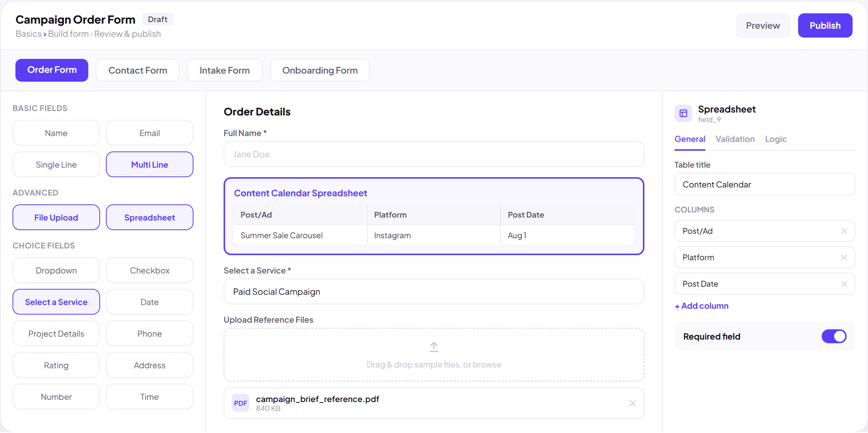
Task: Click the field_9 identifier text
Action: pos(709,120)
